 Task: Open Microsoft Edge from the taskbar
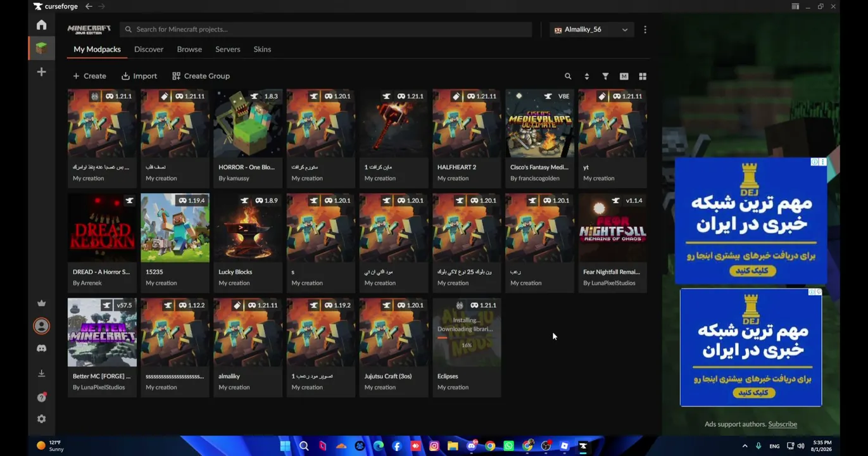click(379, 446)
